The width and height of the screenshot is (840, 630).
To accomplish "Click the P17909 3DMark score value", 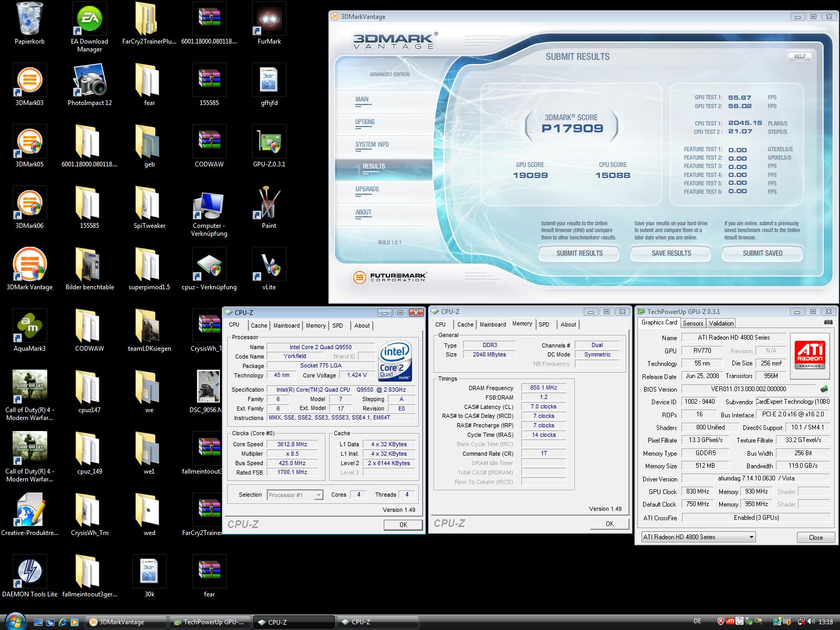I will [573, 128].
